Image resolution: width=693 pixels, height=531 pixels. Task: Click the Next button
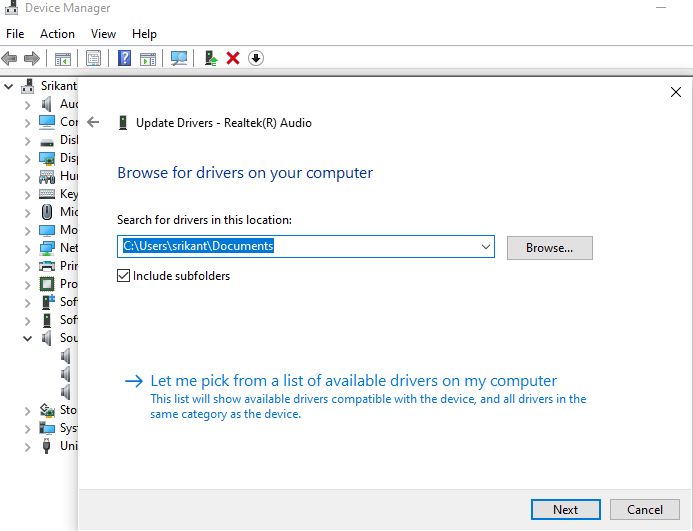tap(565, 510)
